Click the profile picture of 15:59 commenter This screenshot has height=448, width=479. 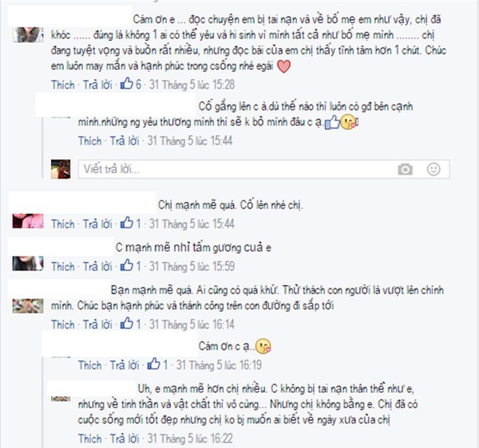(28, 264)
